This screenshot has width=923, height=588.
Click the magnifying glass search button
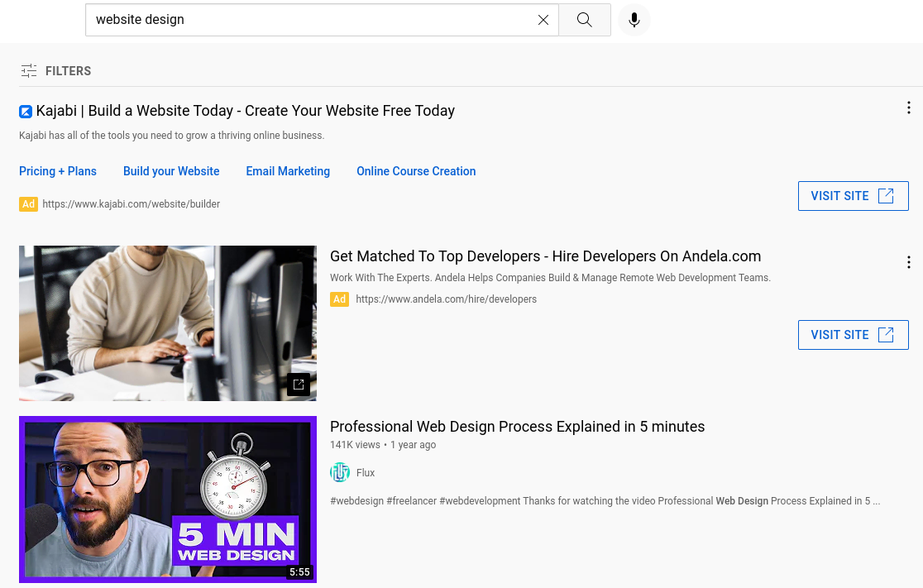pos(585,20)
